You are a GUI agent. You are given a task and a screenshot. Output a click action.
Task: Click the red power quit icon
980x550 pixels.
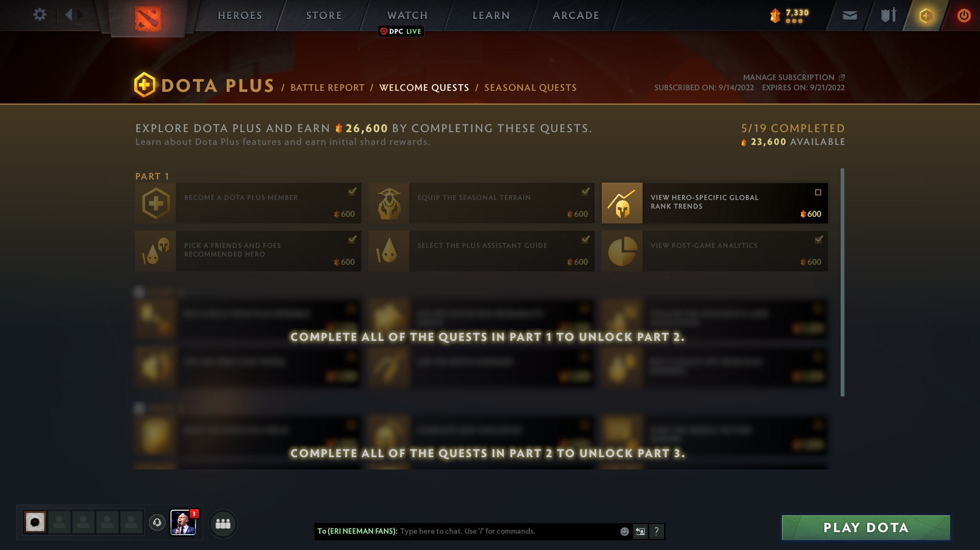pos(964,15)
